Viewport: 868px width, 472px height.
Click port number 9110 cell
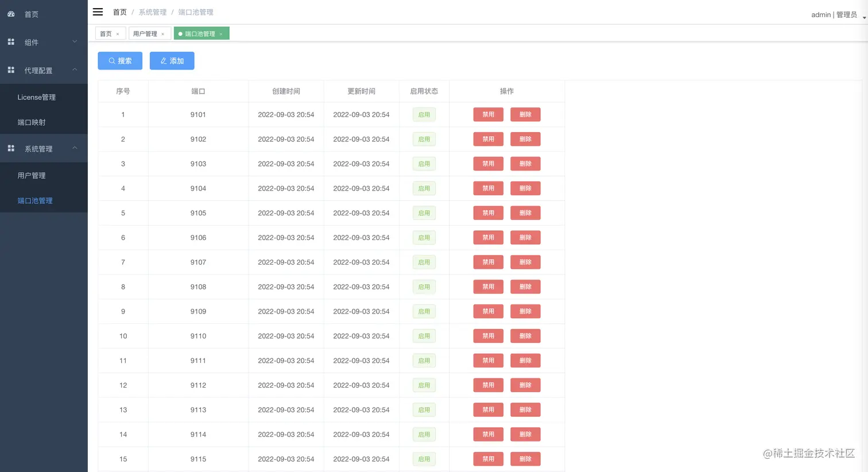point(198,336)
